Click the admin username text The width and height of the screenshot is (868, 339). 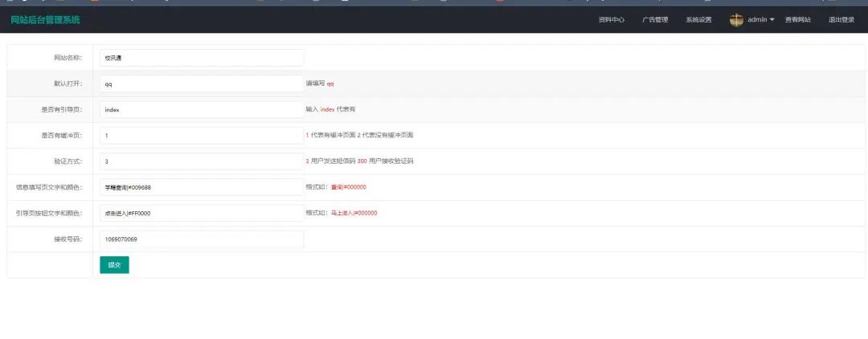pyautogui.click(x=757, y=20)
